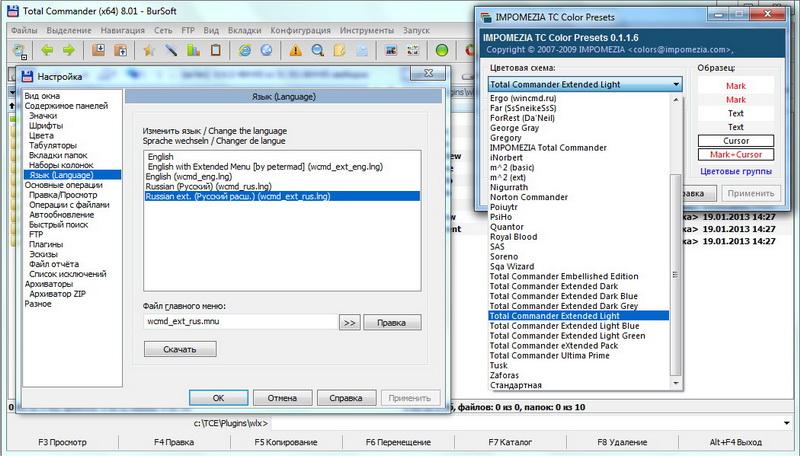Click the F3 Просмотр button

[x=62, y=442]
